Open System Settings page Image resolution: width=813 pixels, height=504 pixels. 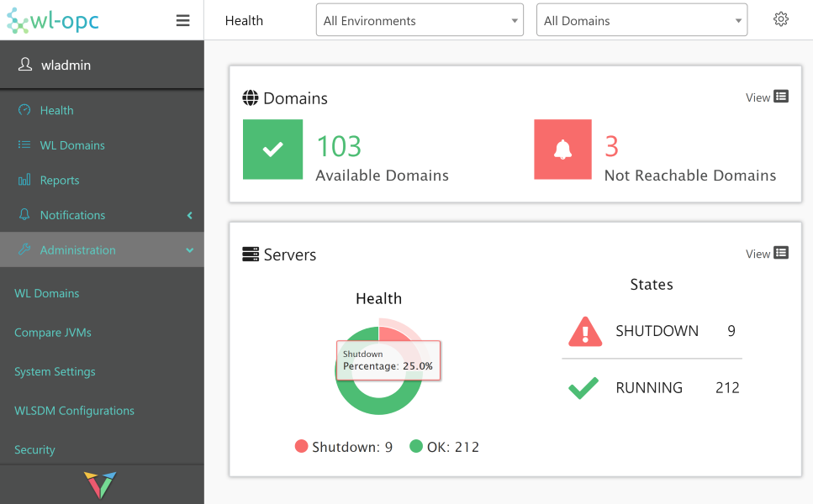coord(55,371)
